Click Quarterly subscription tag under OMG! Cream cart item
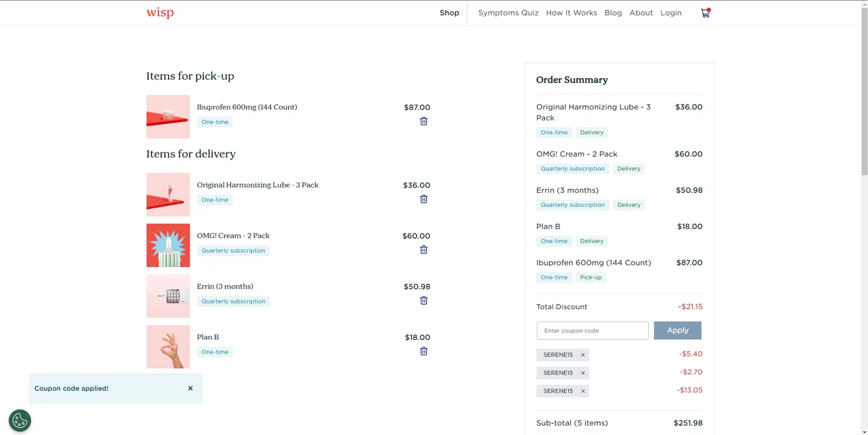This screenshot has height=435, width=868. pyautogui.click(x=233, y=251)
